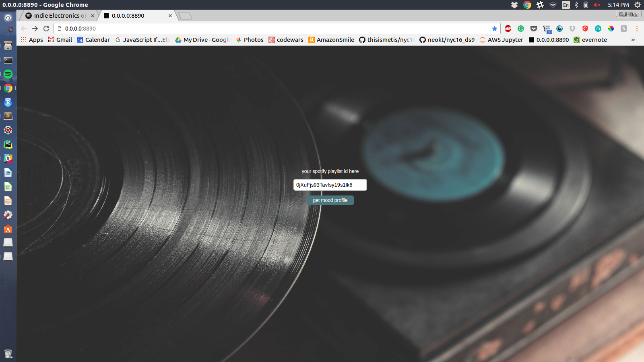The height and width of the screenshot is (362, 644).
Task: Open the Gmail bookmark
Action: [60, 40]
